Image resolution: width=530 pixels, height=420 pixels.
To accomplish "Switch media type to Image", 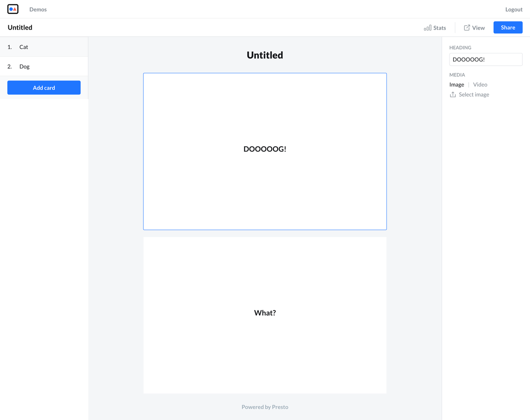I will (x=457, y=84).
